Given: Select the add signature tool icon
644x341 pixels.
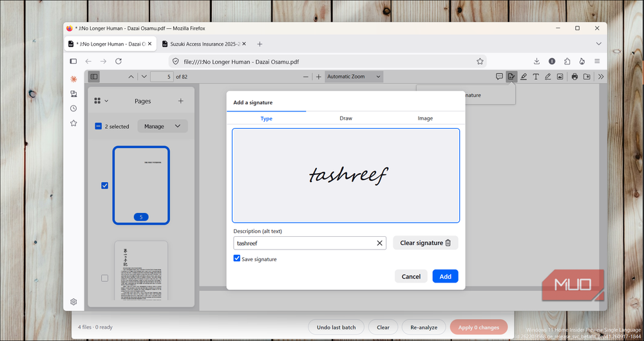Looking at the screenshot, I should pos(511,77).
